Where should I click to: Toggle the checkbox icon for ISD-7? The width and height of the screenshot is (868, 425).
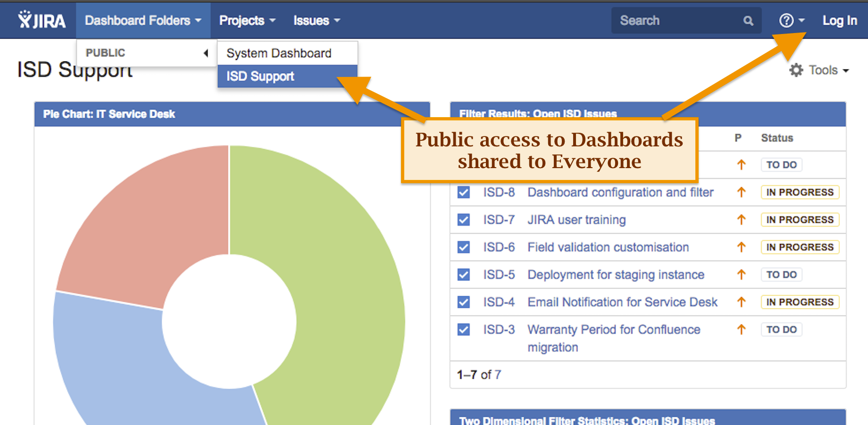click(464, 220)
